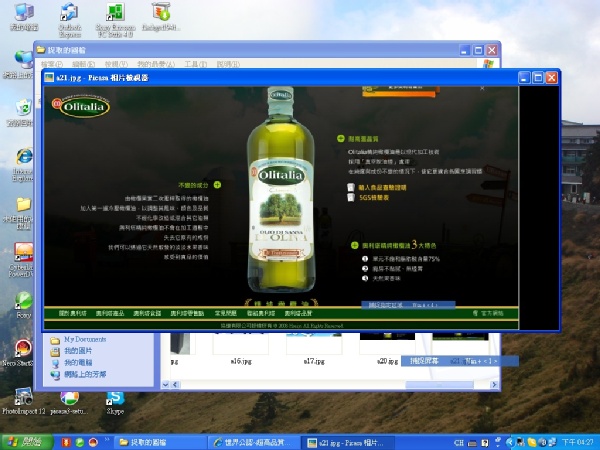Image resolution: width=600 pixels, height=450 pixels.
Task: Click the 網路上的芳鄰 link in Explorer
Action: [x=85, y=374]
